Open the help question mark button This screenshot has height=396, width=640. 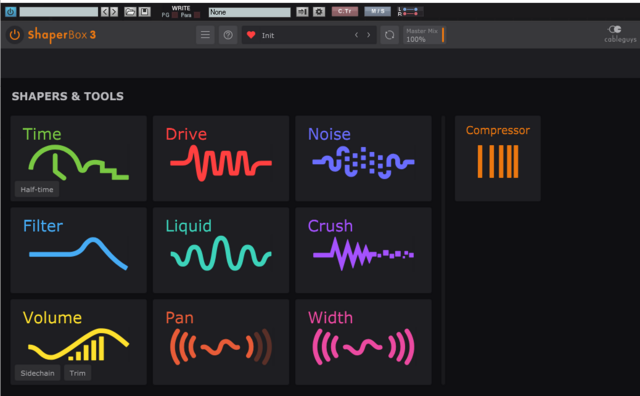point(228,35)
